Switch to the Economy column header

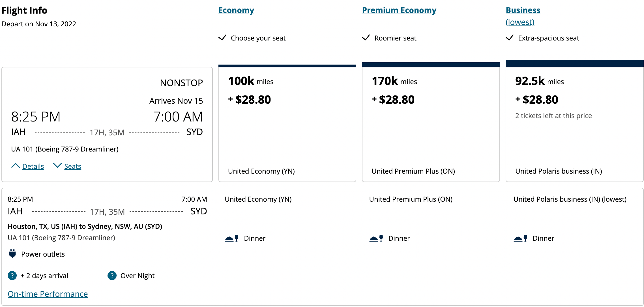[x=236, y=10]
